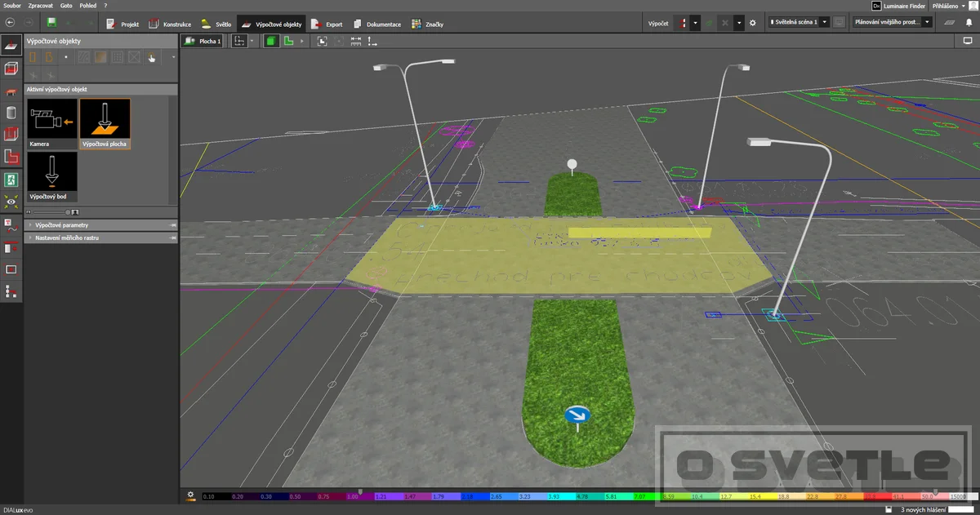Select the emergency exit sign sidebar tool

11,179
